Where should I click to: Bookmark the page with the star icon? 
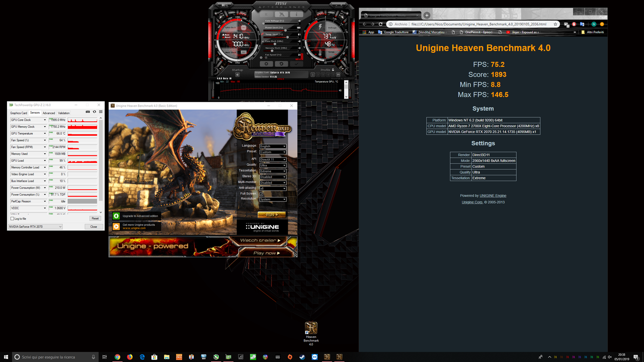(x=555, y=24)
